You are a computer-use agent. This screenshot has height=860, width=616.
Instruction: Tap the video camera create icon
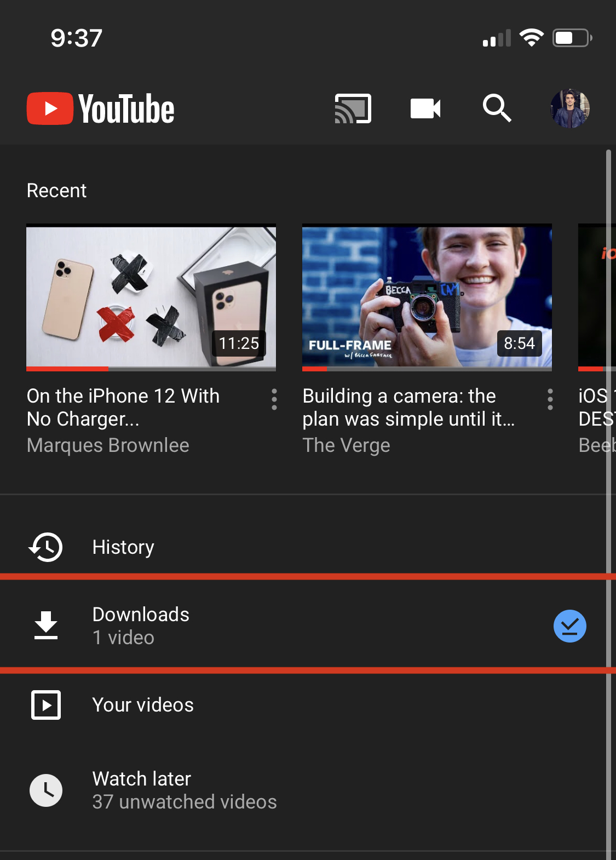[x=425, y=108]
